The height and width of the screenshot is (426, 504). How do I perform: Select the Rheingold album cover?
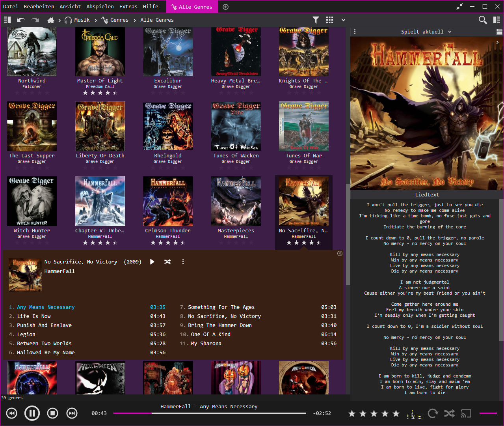pyautogui.click(x=168, y=126)
